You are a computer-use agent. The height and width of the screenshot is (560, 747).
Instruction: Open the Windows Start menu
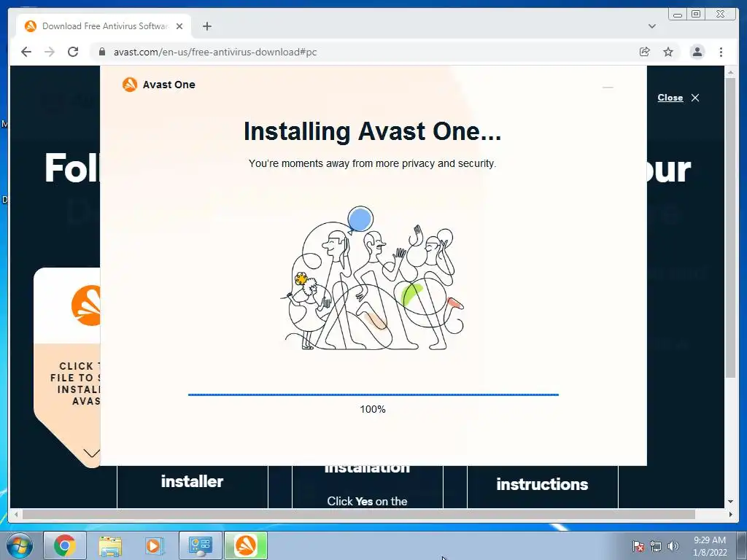point(19,545)
